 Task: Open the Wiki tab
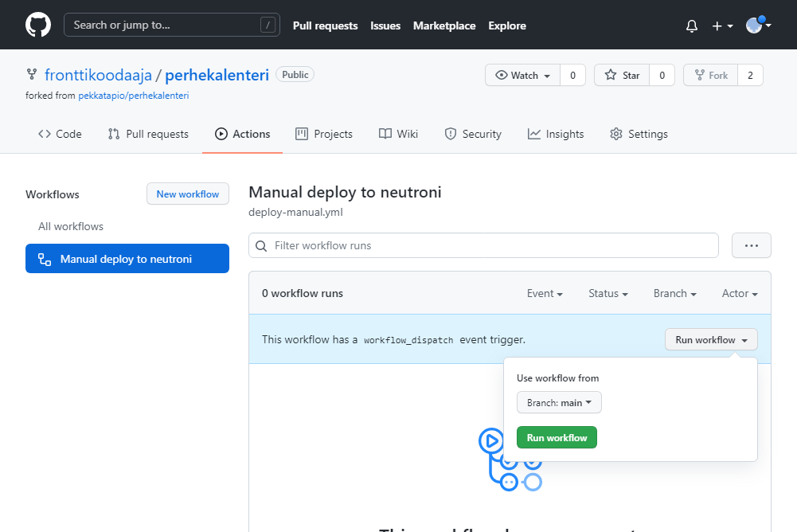pos(398,135)
